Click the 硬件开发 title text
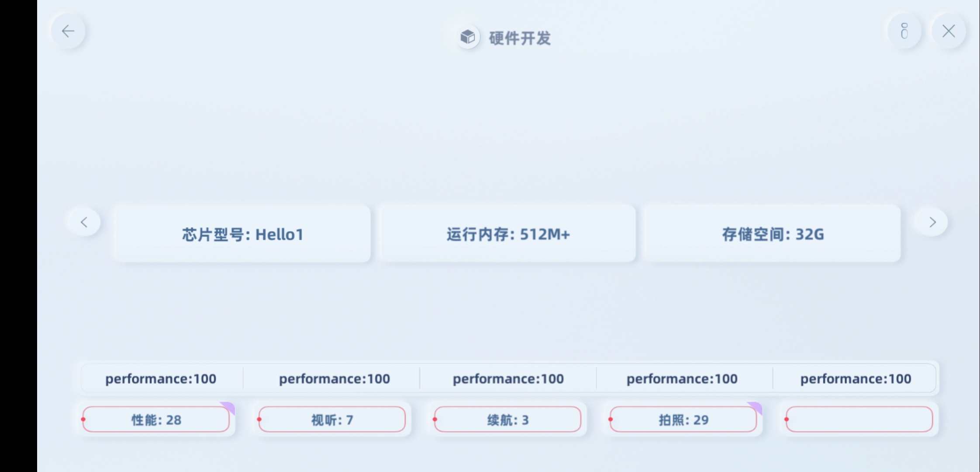 pos(520,38)
